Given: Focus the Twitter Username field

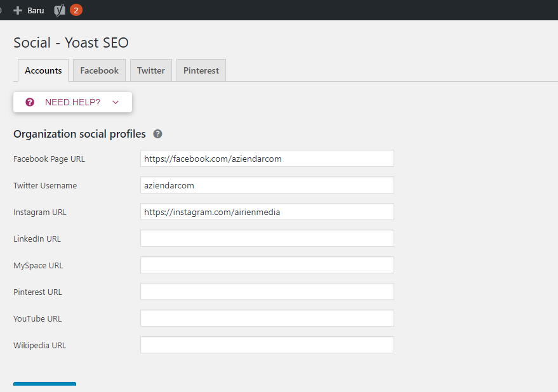Looking at the screenshot, I should [267, 185].
